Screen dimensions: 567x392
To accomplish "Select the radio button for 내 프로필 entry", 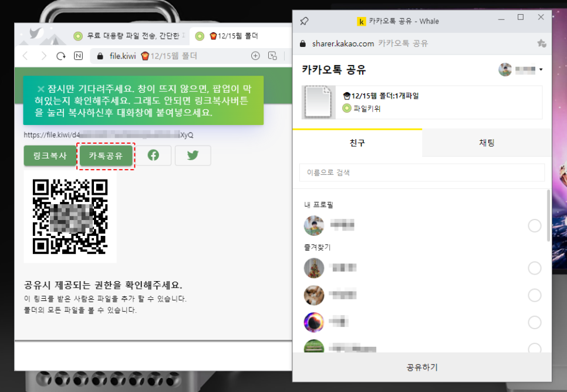I will click(x=535, y=226).
